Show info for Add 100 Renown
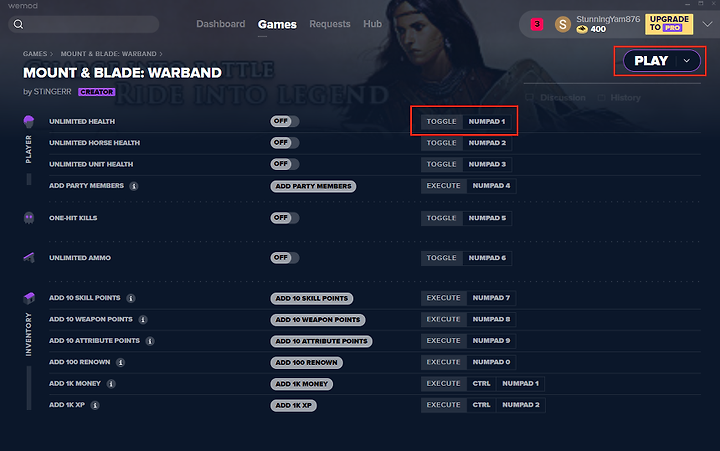This screenshot has height=451, width=720. click(x=120, y=362)
